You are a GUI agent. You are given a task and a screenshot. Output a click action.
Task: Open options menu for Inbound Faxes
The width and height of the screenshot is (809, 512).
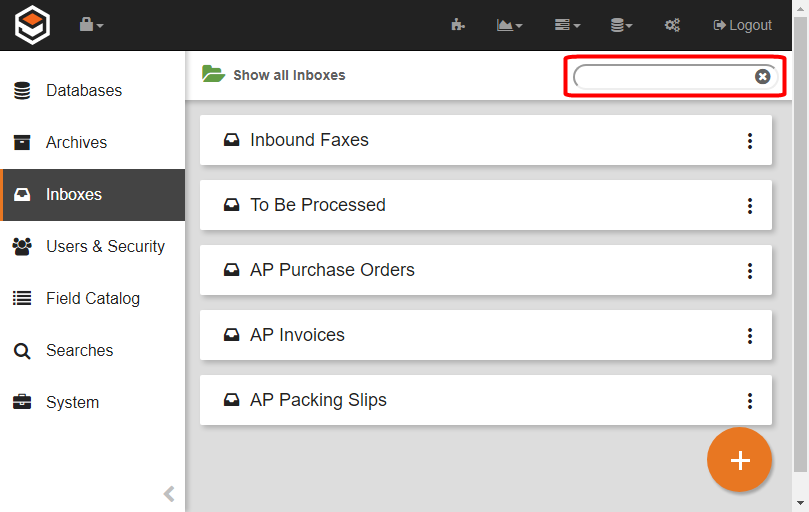point(750,141)
